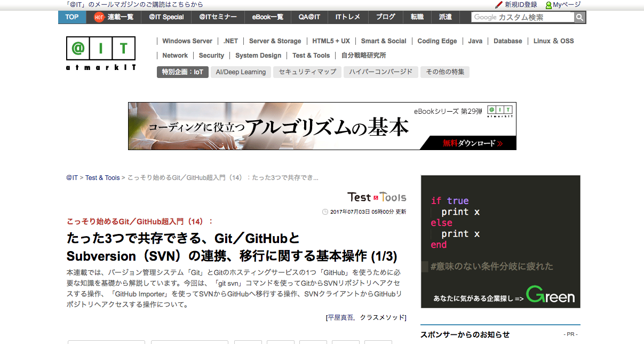The width and height of the screenshot is (644, 344).
Task: Click スポンサーからのお知らせ heading
Action: tap(465, 334)
